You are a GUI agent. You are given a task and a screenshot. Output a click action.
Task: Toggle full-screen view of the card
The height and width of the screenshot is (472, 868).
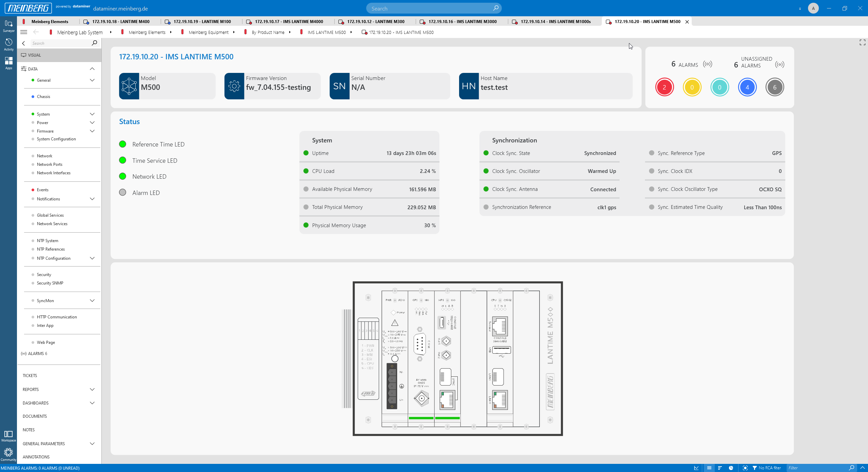(x=863, y=42)
